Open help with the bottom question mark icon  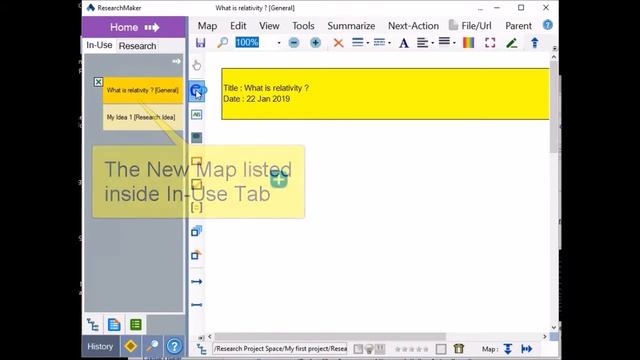click(x=174, y=347)
